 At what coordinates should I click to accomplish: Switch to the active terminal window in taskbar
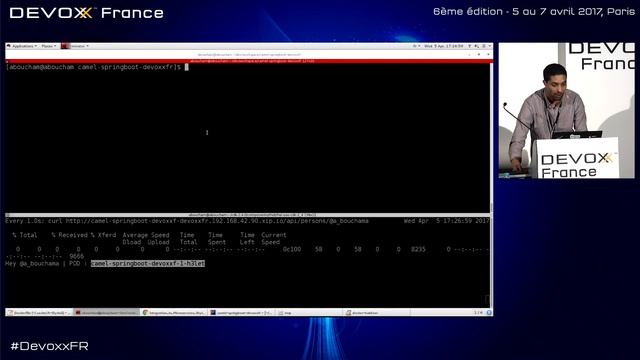click(107, 313)
